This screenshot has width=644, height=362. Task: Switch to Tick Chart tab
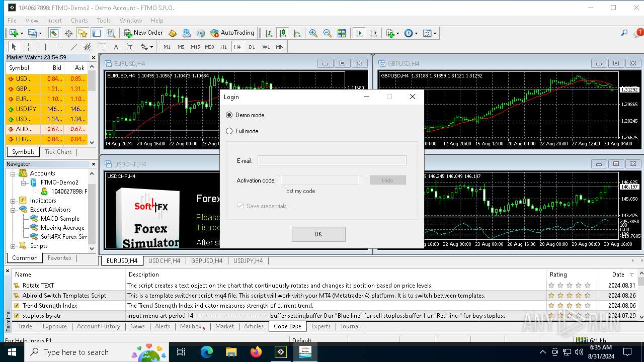coord(58,152)
